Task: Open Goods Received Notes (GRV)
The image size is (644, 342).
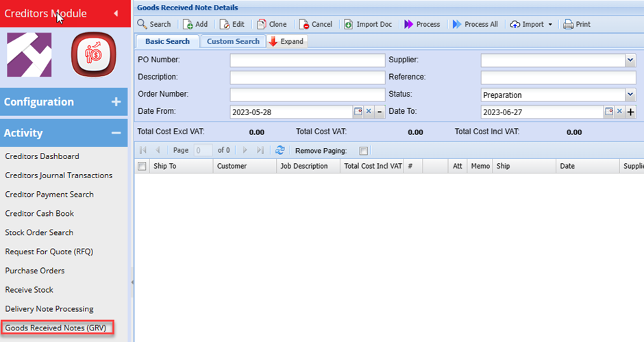Action: (x=55, y=328)
